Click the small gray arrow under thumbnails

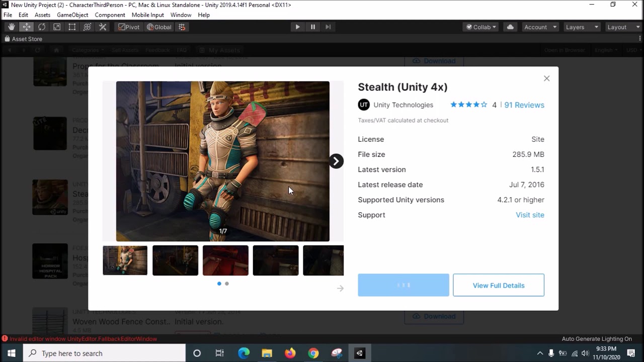(x=340, y=288)
